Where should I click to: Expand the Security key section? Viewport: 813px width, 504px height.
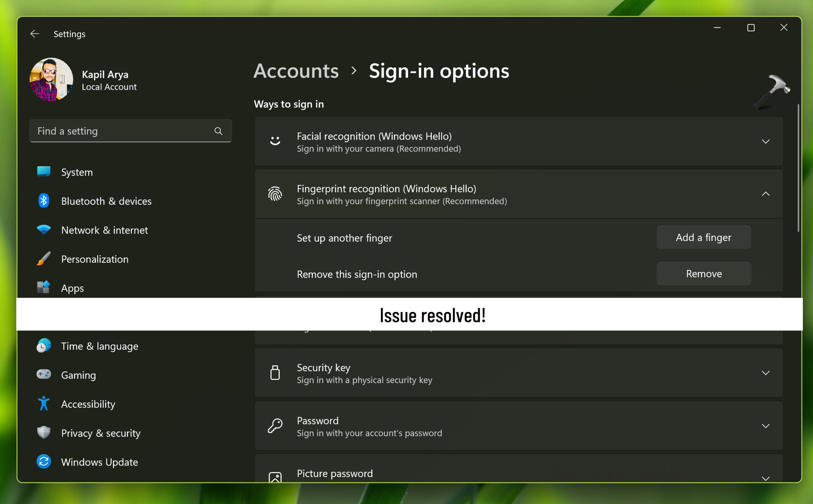point(765,373)
